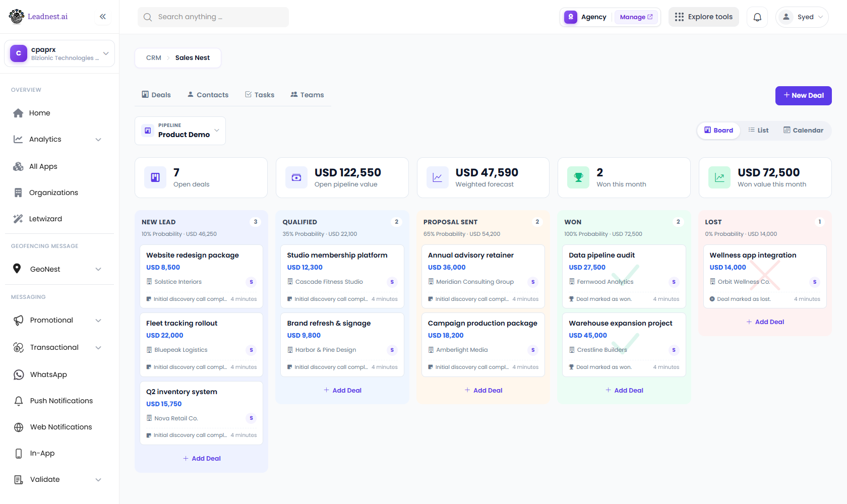Image resolution: width=847 pixels, height=504 pixels.
Task: Switch to List view
Action: coord(758,130)
